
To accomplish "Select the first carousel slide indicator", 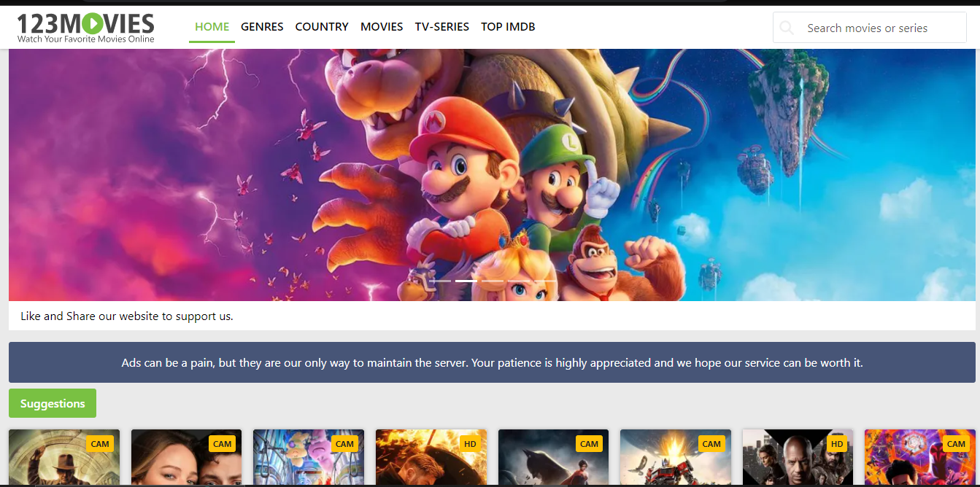I will 440,281.
